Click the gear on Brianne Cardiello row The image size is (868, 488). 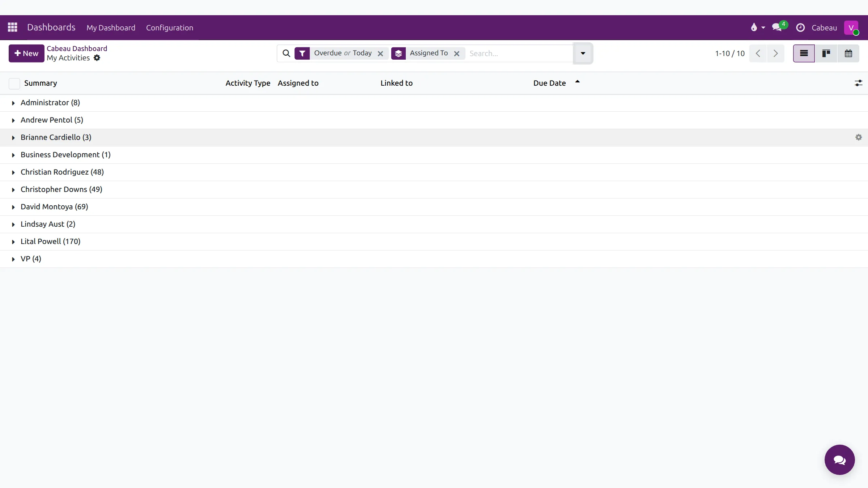859,137
